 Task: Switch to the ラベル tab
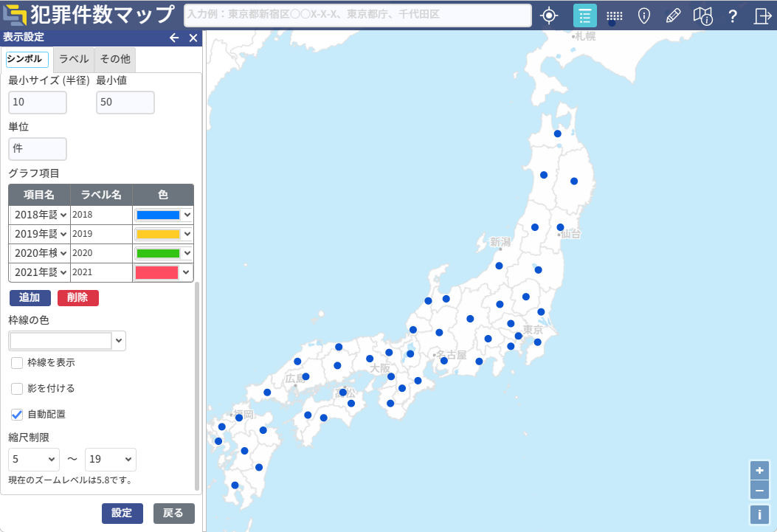tap(74, 59)
